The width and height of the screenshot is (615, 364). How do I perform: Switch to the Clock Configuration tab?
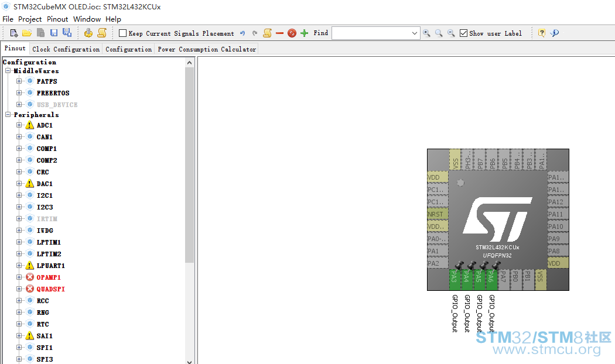tap(66, 49)
